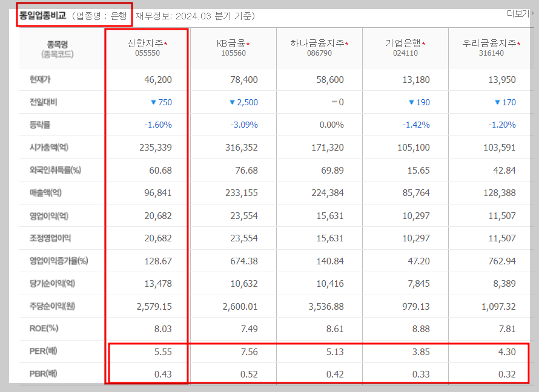Click 하나금융지주 current price 58,600
This screenshot has width=539, height=392.
coord(330,80)
